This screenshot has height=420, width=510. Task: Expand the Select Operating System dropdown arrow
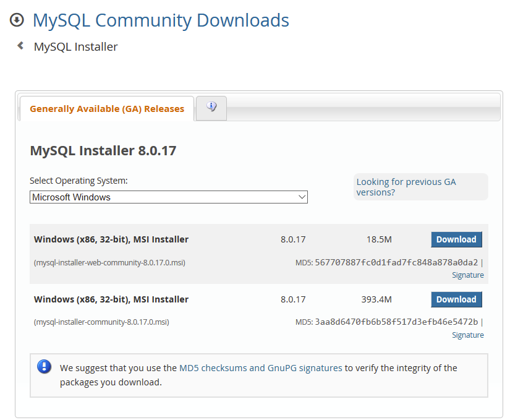(x=302, y=197)
